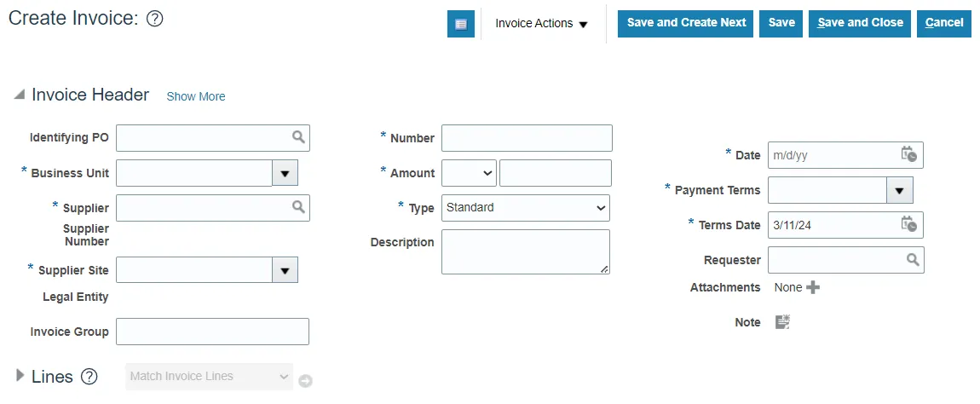
Task: Click the Supplier search magnifier icon
Action: coord(298,207)
